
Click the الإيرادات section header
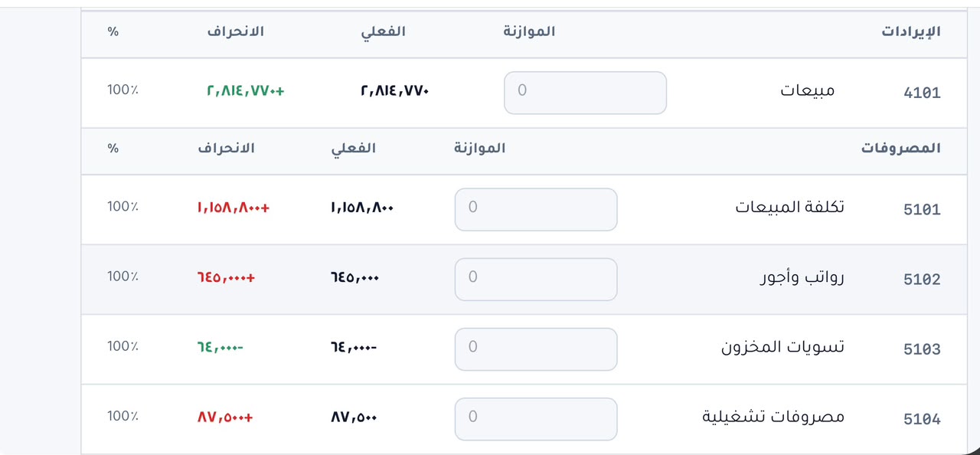tap(911, 31)
